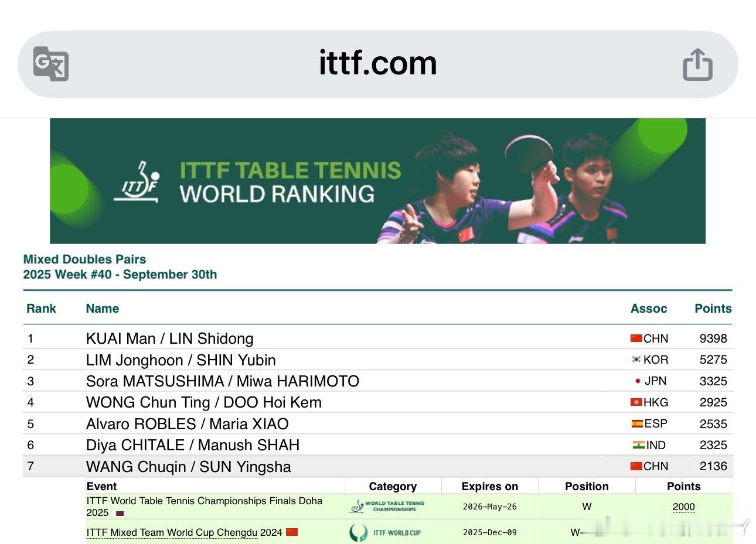The height and width of the screenshot is (544, 756).
Task: Click China flag after Chengdu 2024
Action: [292, 532]
